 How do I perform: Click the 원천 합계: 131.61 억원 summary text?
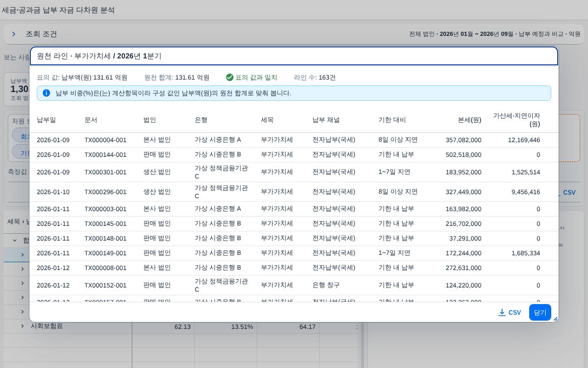tap(177, 77)
